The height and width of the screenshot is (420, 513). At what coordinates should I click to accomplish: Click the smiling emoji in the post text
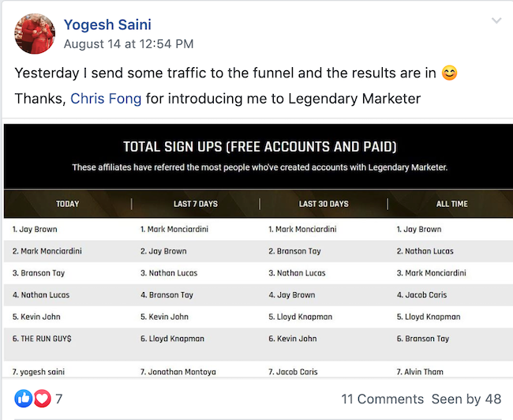tap(449, 73)
